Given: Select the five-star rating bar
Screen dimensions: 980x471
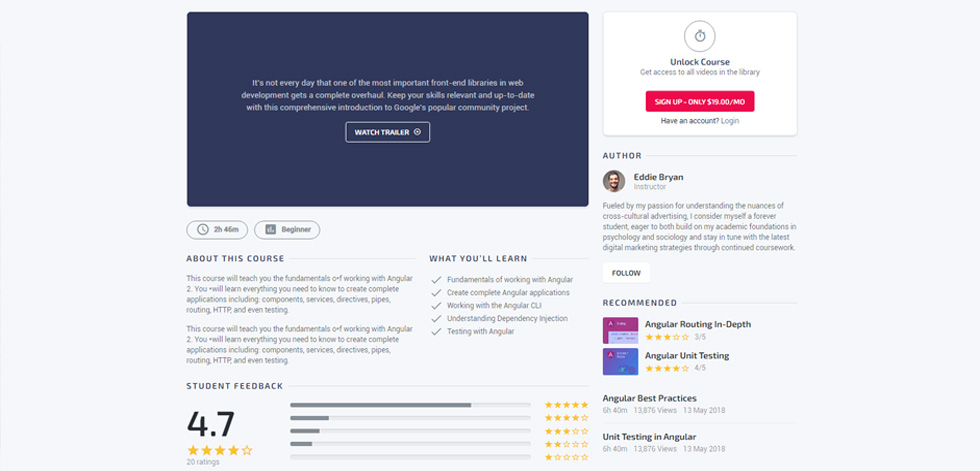Looking at the screenshot, I should click(x=410, y=405).
